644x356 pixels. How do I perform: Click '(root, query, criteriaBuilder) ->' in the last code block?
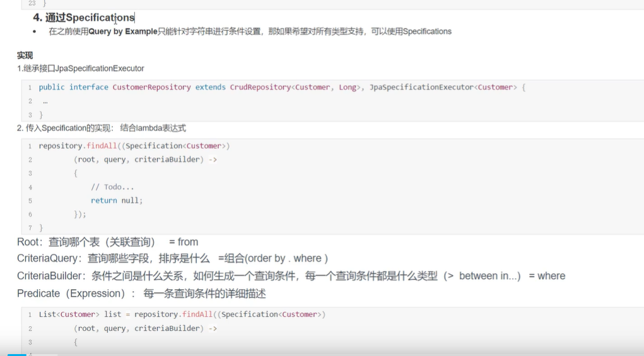(146, 328)
